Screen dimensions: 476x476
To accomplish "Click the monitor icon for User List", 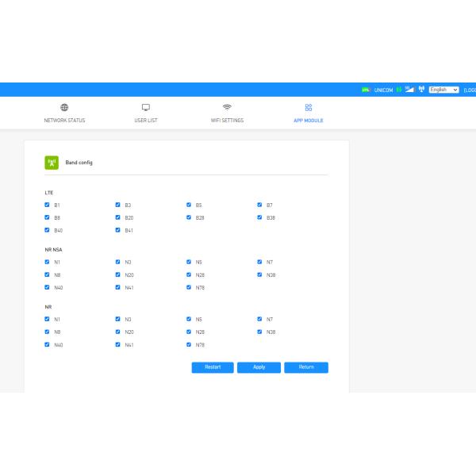I will coord(146,107).
